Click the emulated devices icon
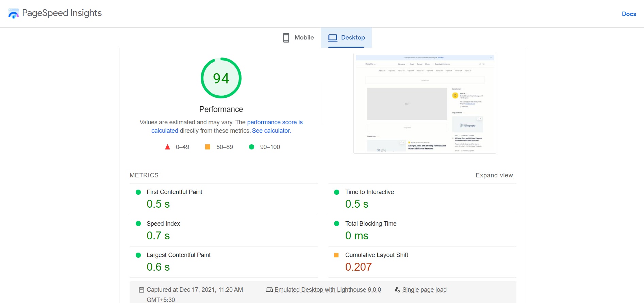Screen dimensions: 644x303 (269, 290)
